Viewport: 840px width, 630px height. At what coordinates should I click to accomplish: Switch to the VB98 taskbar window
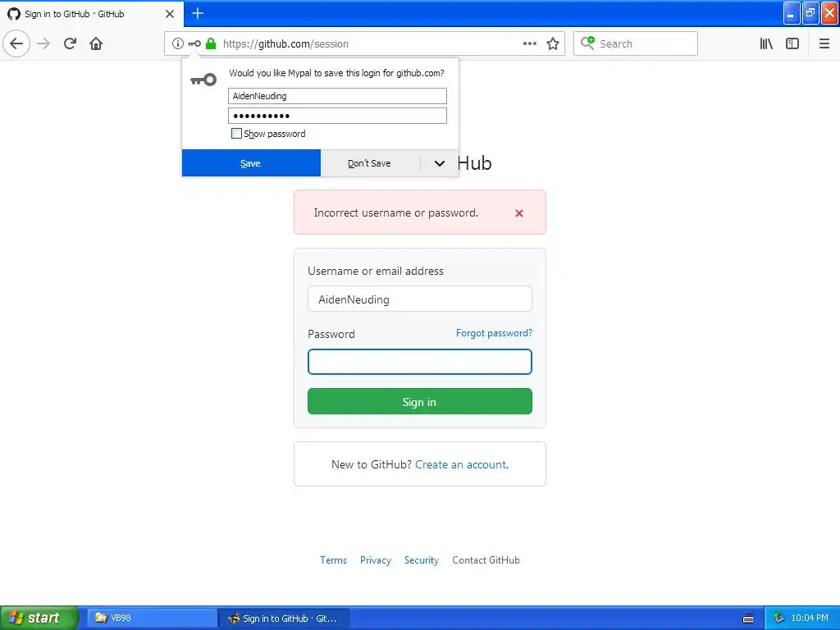(152, 619)
